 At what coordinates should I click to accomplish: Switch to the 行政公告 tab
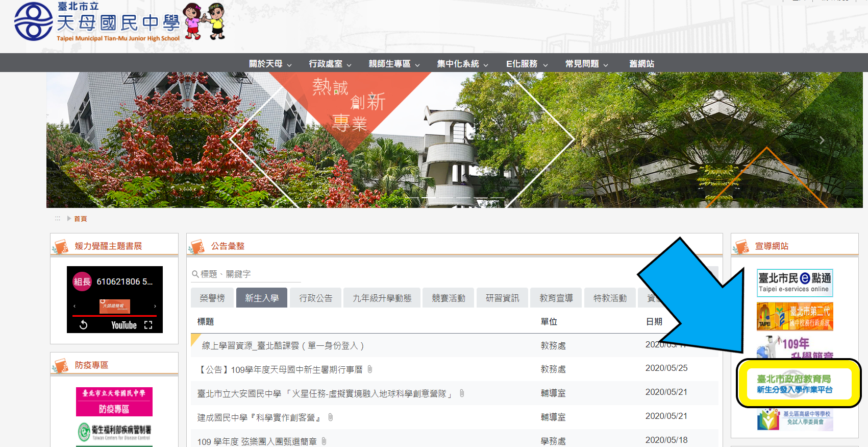point(315,298)
